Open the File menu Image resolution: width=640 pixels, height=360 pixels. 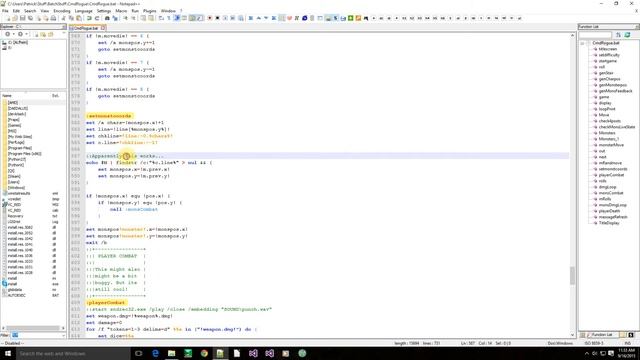click(5, 11)
